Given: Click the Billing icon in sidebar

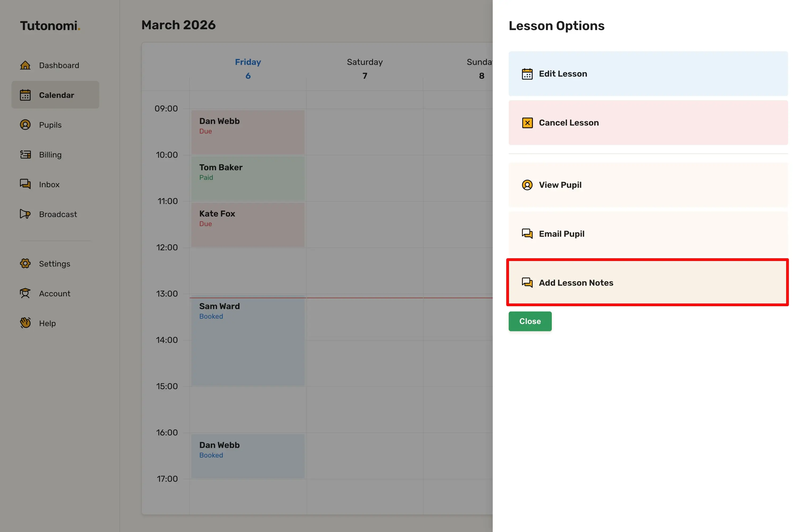Looking at the screenshot, I should point(25,155).
